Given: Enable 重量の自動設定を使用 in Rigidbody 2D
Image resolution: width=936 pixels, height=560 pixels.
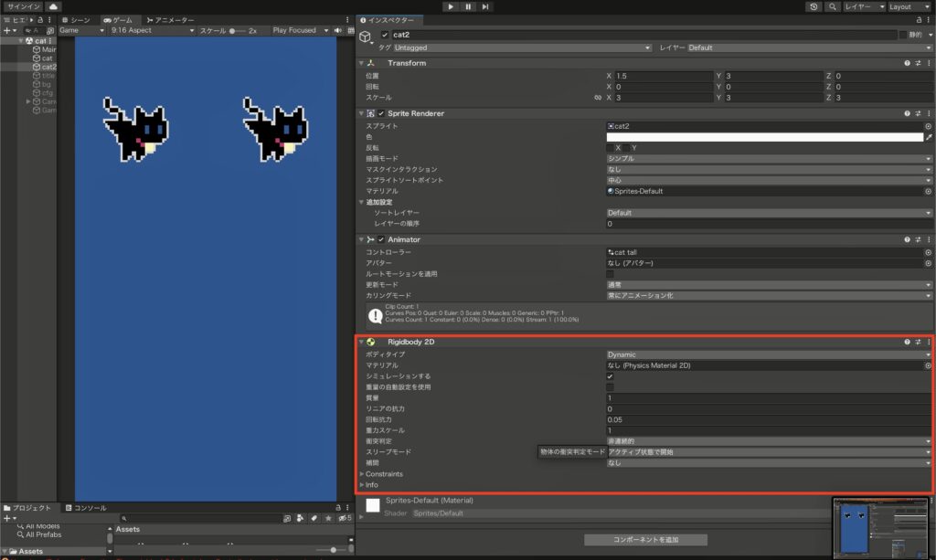Looking at the screenshot, I should (609, 386).
